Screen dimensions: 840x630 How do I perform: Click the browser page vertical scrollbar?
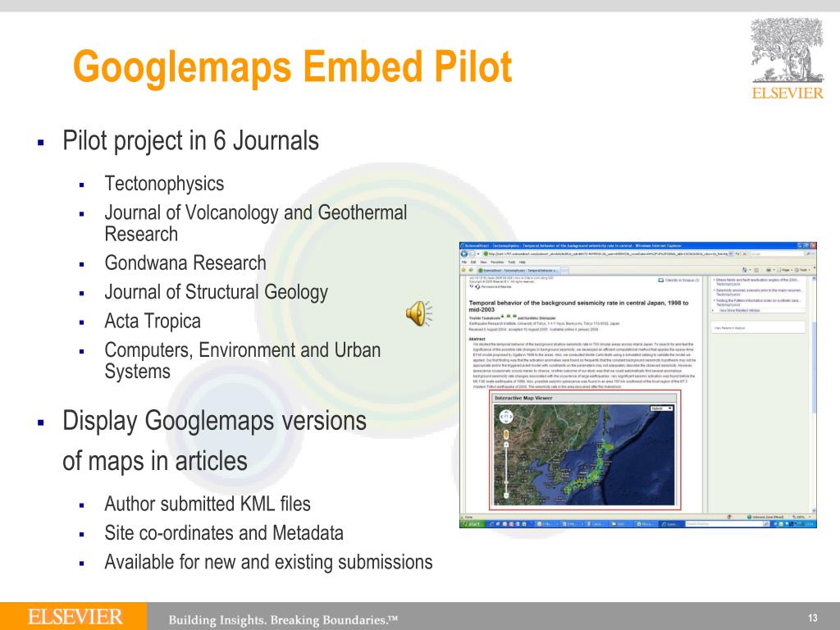click(814, 394)
